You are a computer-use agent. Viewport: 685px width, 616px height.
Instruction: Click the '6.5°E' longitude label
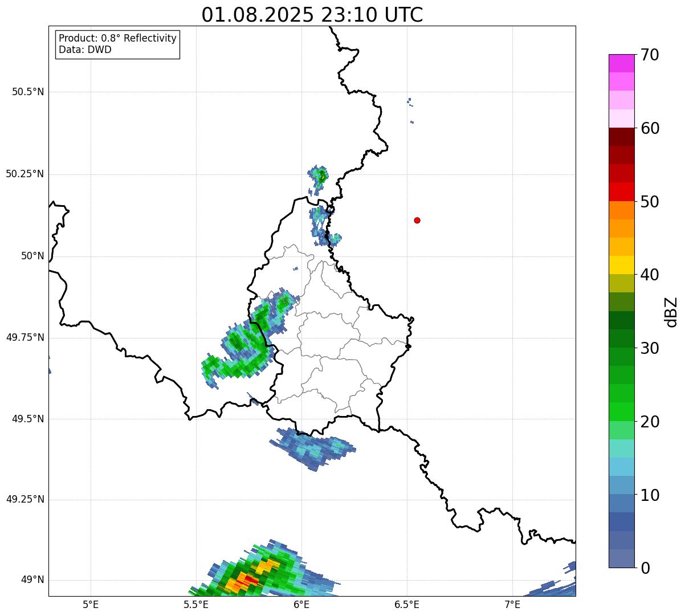pyautogui.click(x=407, y=604)
